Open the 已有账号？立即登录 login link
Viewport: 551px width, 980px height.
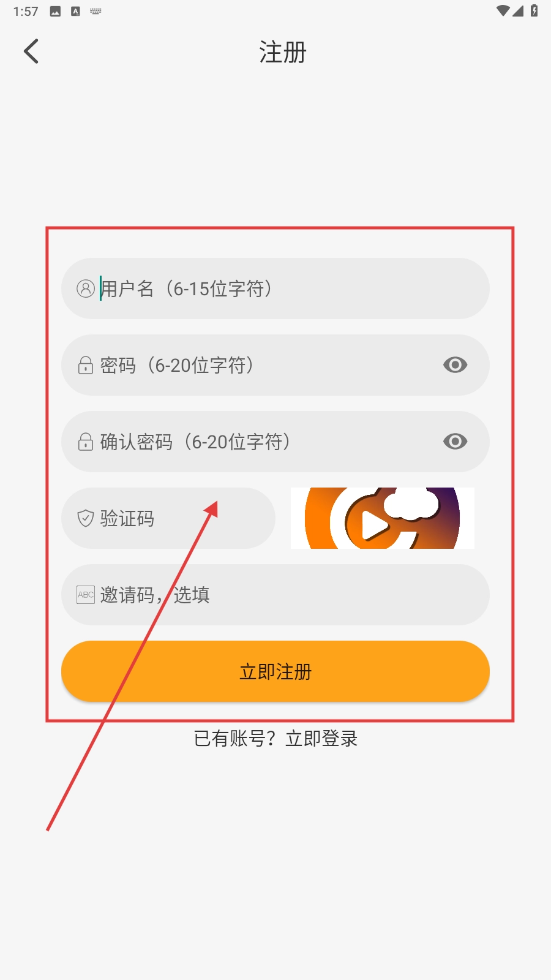pyautogui.click(x=275, y=739)
